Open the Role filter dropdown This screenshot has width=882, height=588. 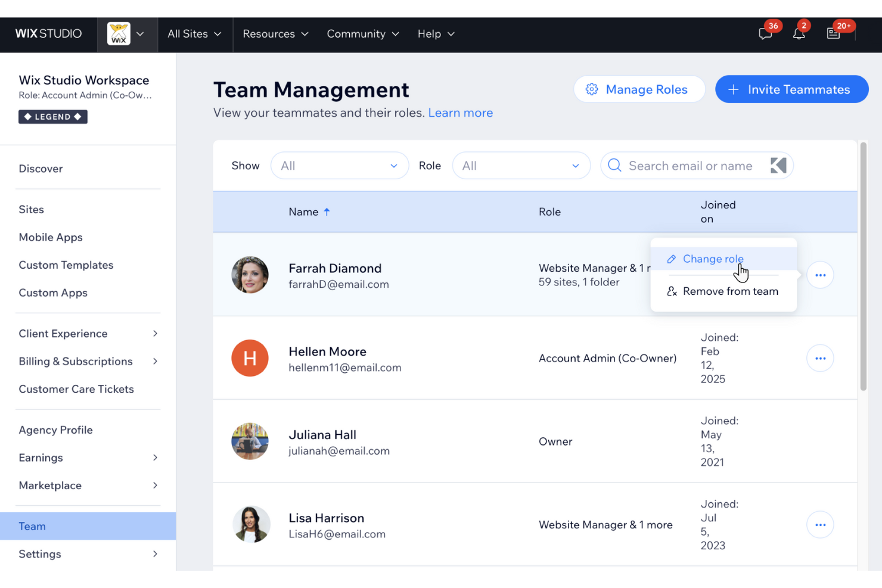coord(521,166)
